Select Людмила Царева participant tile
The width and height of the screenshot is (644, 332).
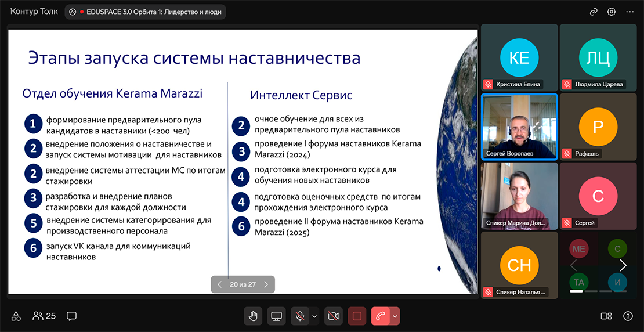coord(598,57)
